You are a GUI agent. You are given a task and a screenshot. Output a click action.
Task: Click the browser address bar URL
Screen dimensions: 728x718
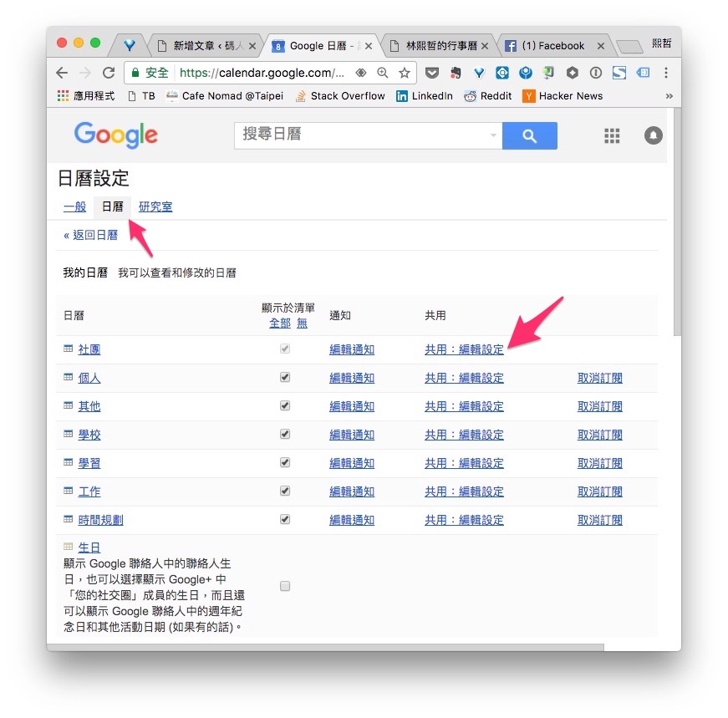pos(262,73)
